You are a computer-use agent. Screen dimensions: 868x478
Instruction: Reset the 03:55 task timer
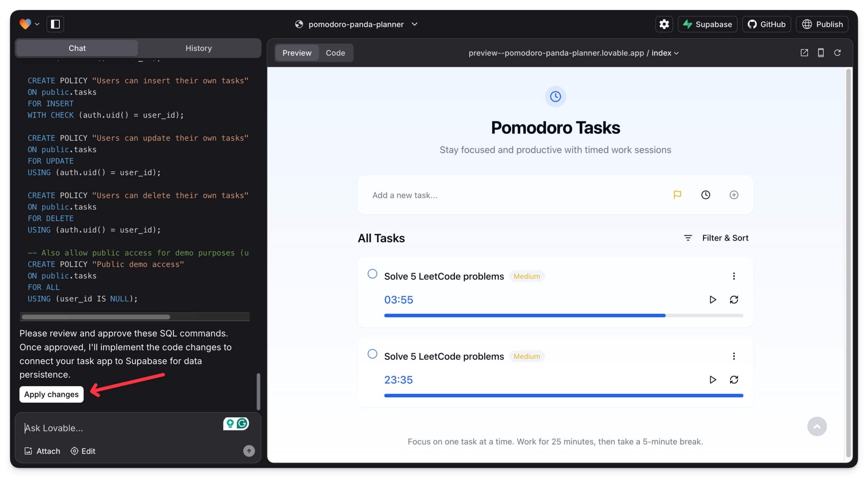pyautogui.click(x=734, y=299)
